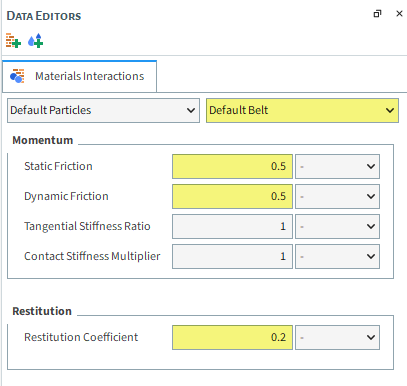Image resolution: width=407 pixels, height=386 pixels.
Task: Expand the Contact Stiffness Multiplier unit dropdown
Action: pyautogui.click(x=337, y=256)
